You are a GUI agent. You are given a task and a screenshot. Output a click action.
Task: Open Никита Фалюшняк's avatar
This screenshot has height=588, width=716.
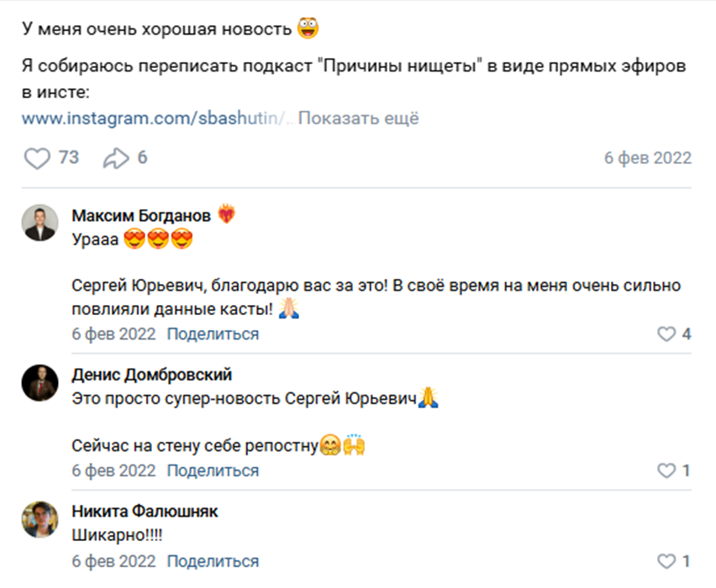[40, 519]
